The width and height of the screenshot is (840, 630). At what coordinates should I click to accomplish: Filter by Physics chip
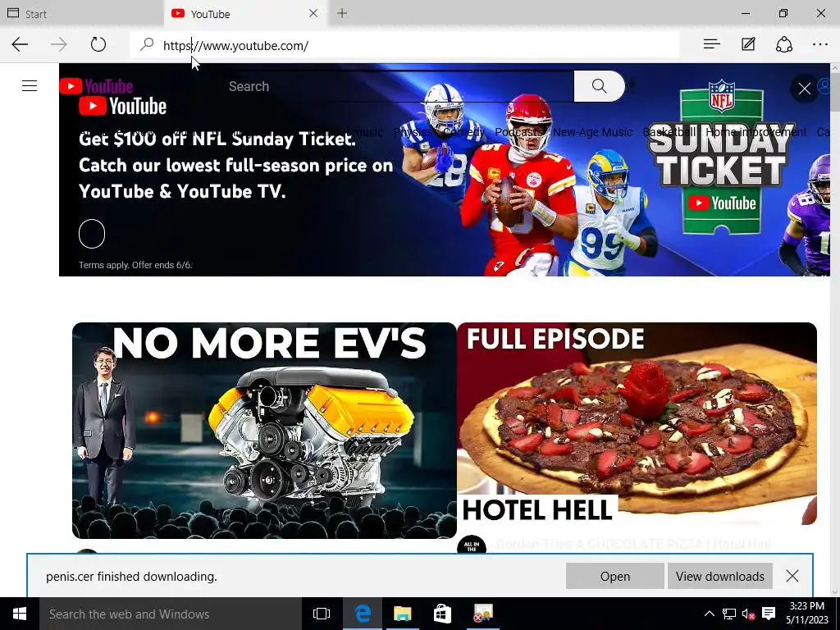click(x=413, y=132)
